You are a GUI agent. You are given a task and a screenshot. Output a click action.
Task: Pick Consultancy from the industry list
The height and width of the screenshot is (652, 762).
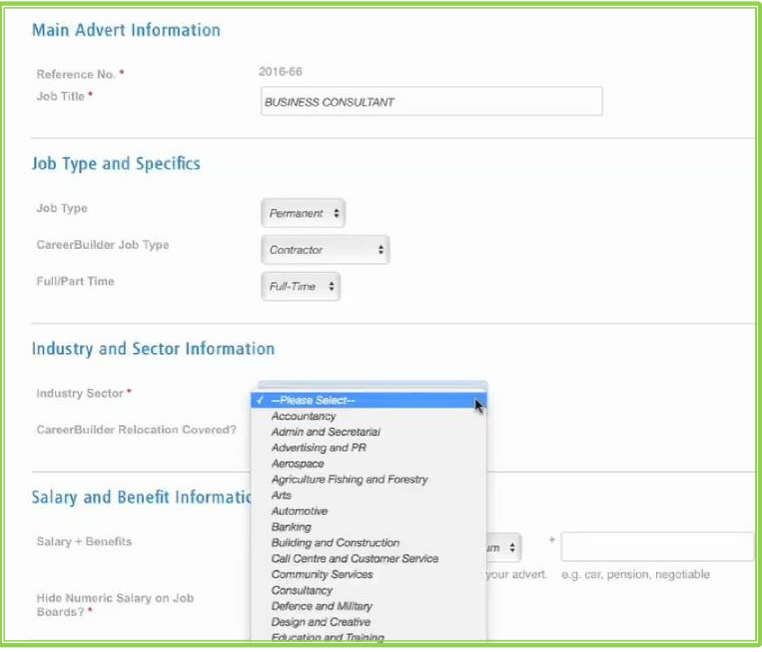tap(302, 590)
